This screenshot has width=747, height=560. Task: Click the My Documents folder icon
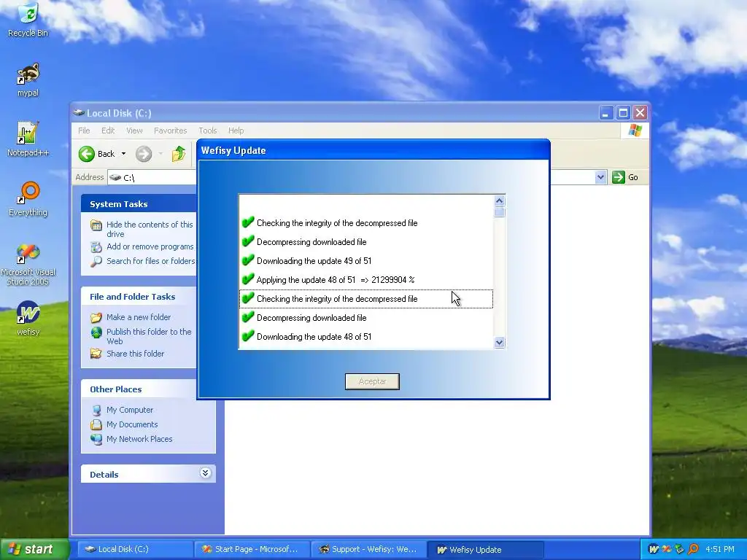96,424
